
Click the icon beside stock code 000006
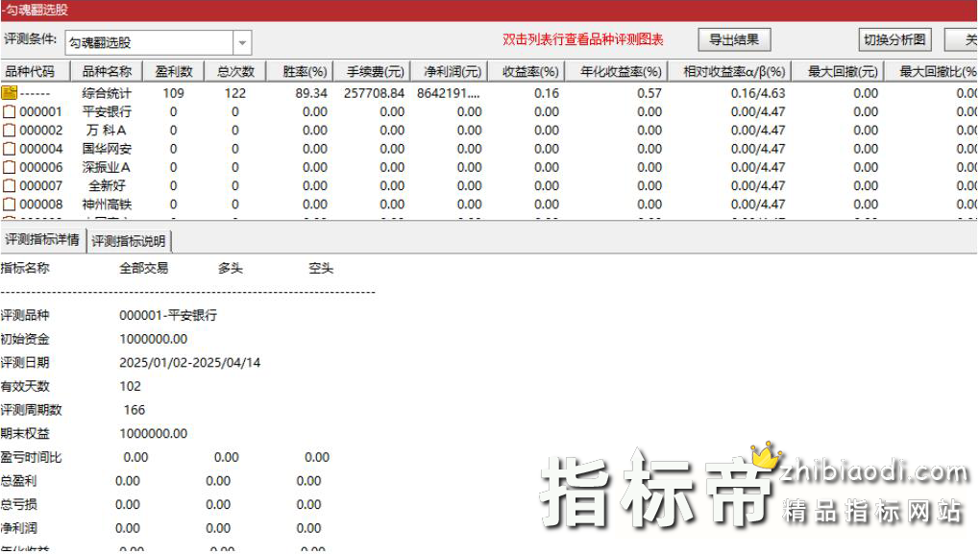click(9, 167)
